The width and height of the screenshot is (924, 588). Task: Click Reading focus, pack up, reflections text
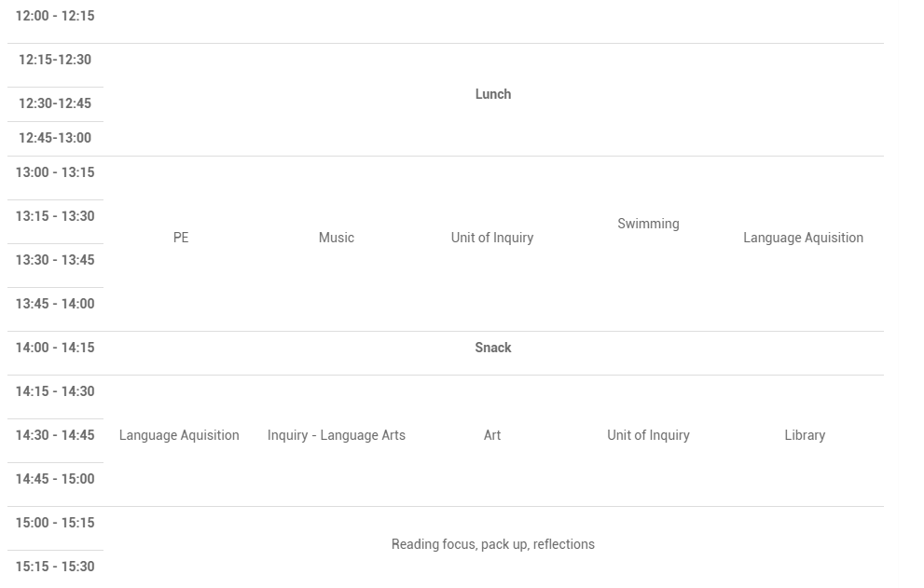pos(492,544)
